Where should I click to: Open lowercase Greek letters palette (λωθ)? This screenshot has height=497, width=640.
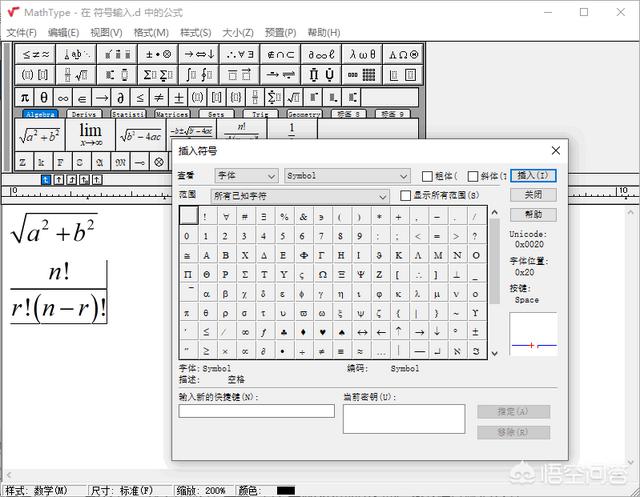click(362, 54)
